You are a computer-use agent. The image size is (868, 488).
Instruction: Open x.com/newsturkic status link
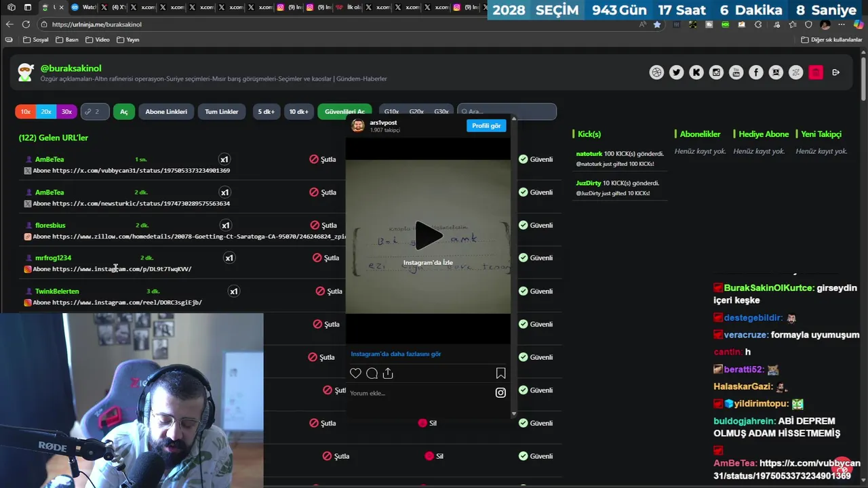141,203
